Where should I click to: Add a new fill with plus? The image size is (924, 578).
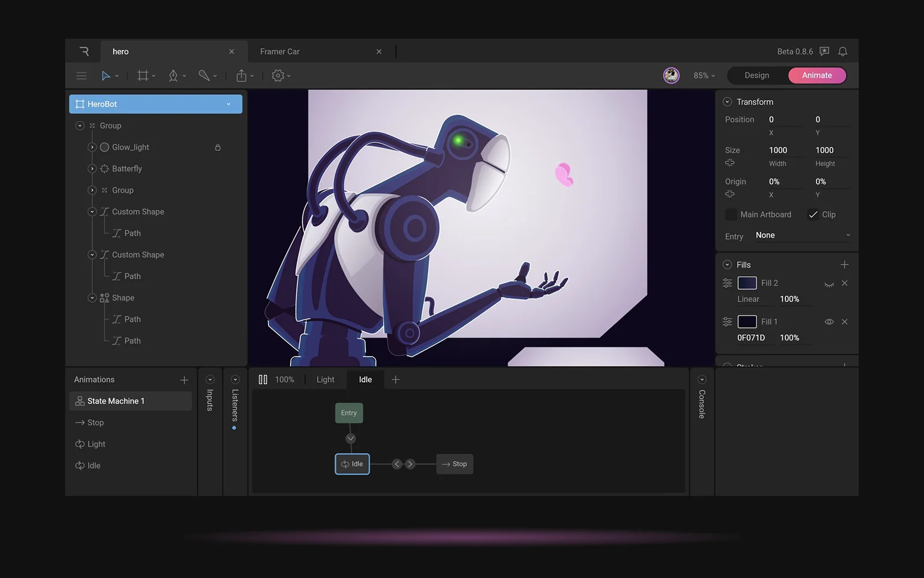coord(844,265)
